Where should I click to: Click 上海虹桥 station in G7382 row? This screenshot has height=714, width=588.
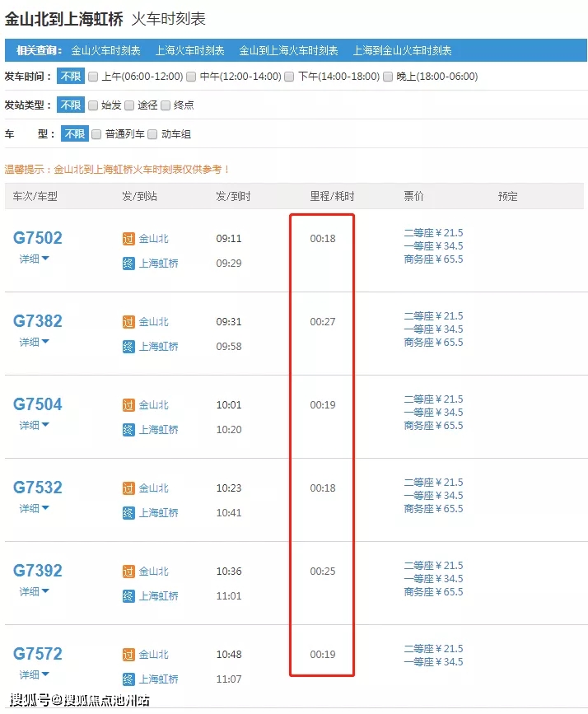pyautogui.click(x=158, y=347)
